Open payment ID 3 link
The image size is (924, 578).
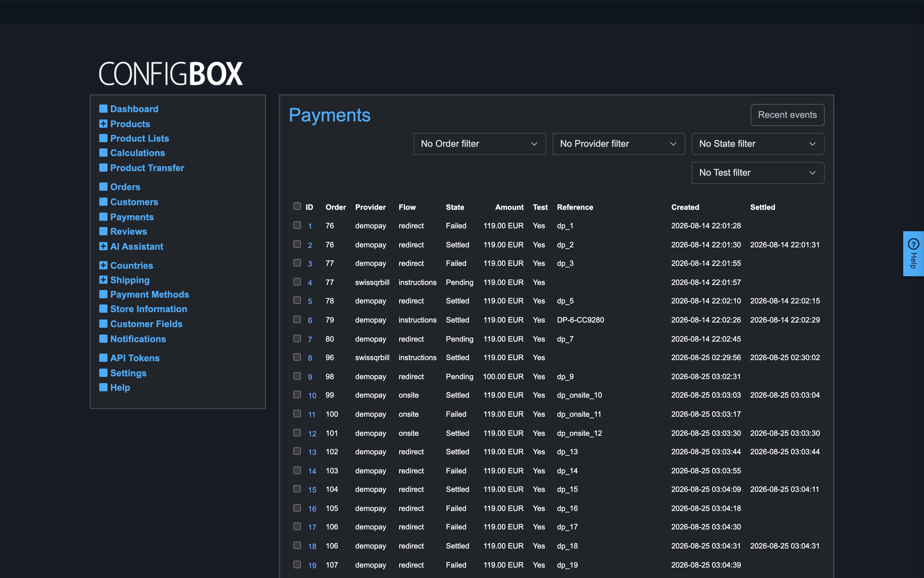pyautogui.click(x=310, y=264)
